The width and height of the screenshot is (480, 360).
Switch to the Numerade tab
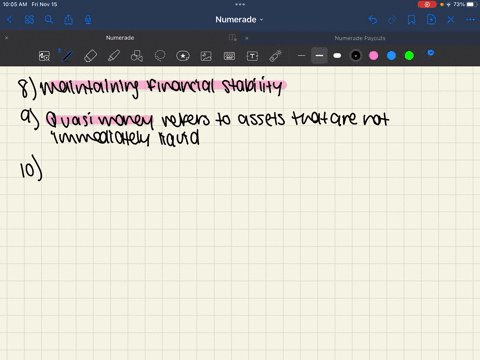(x=120, y=38)
